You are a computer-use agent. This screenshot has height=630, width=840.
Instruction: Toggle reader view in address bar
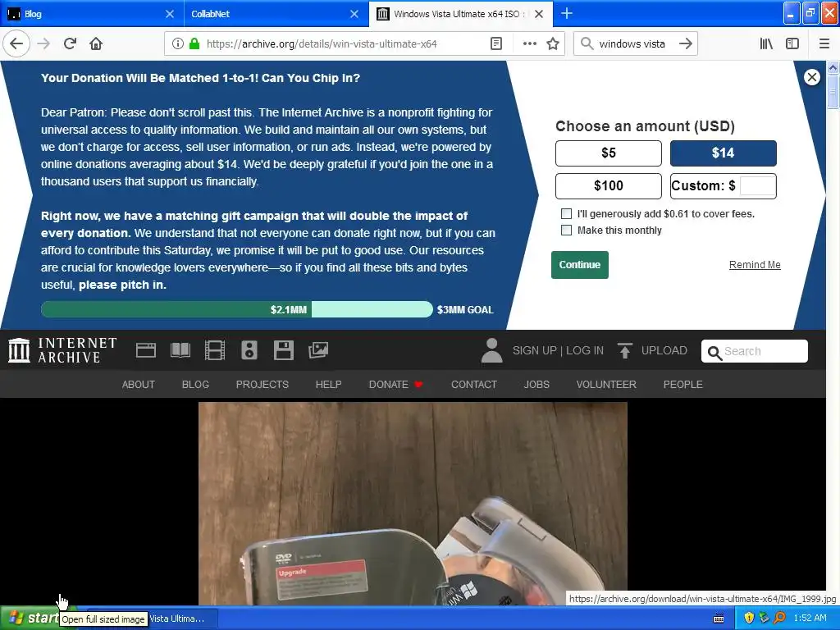(496, 43)
